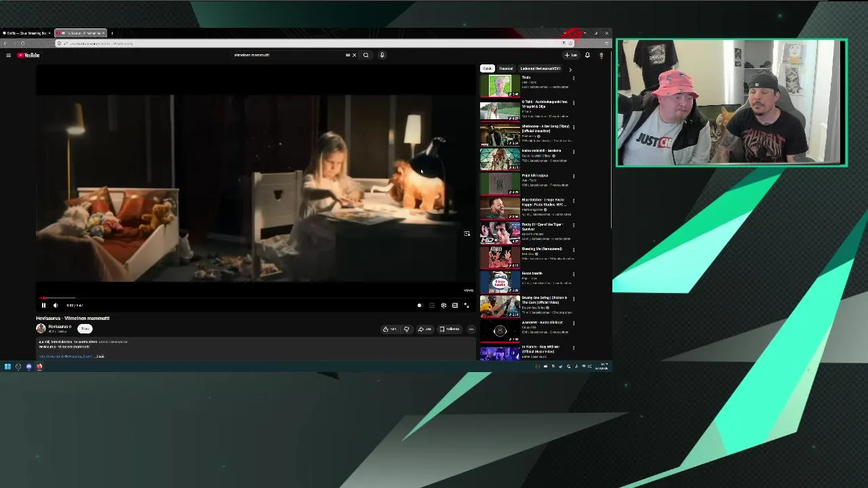This screenshot has height=488, width=868.
Task: Open options menu for O'Tahti video
Action: click(574, 103)
